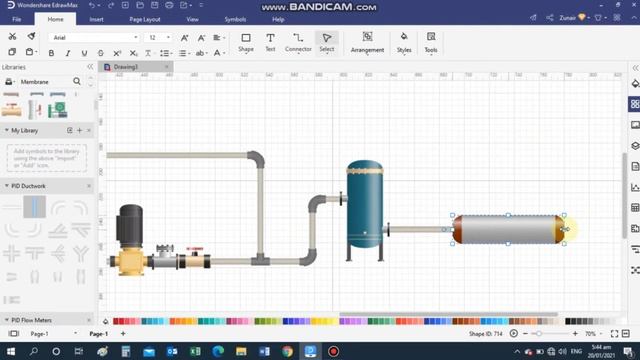Screen dimensions: 640x360
Task: Select the Drawing3 document tab
Action: (x=137, y=67)
